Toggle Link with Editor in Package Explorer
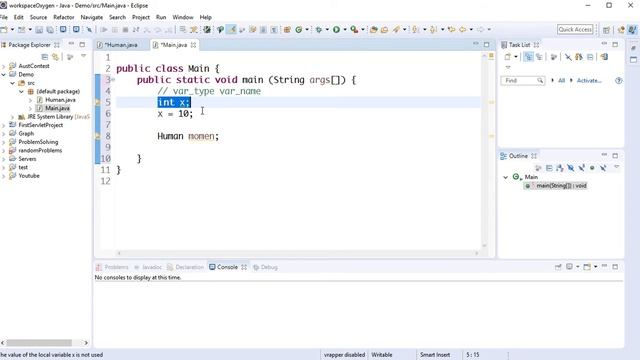 [56, 57]
